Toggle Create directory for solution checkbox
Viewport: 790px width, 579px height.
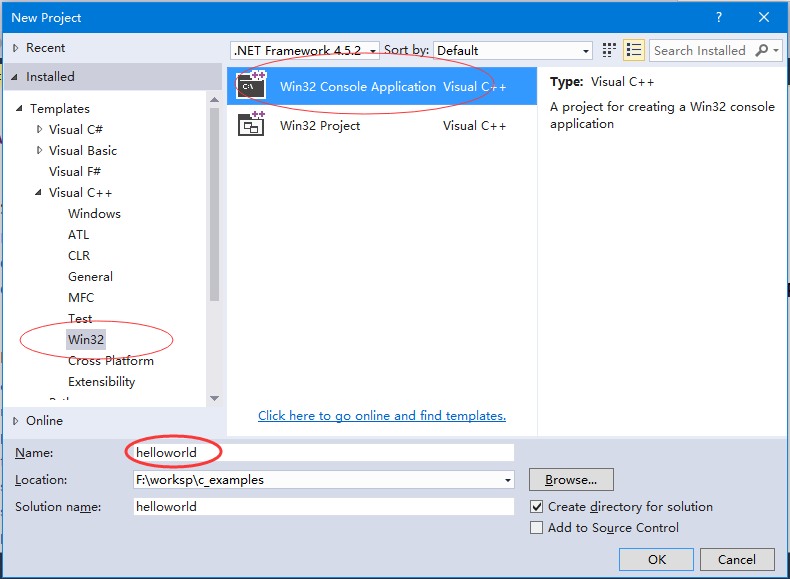537,507
